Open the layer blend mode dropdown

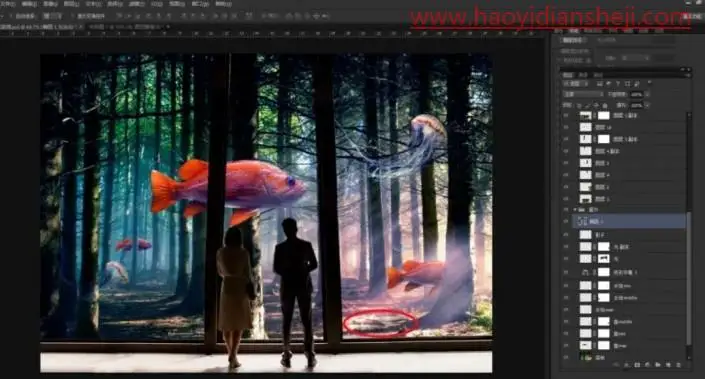click(583, 94)
